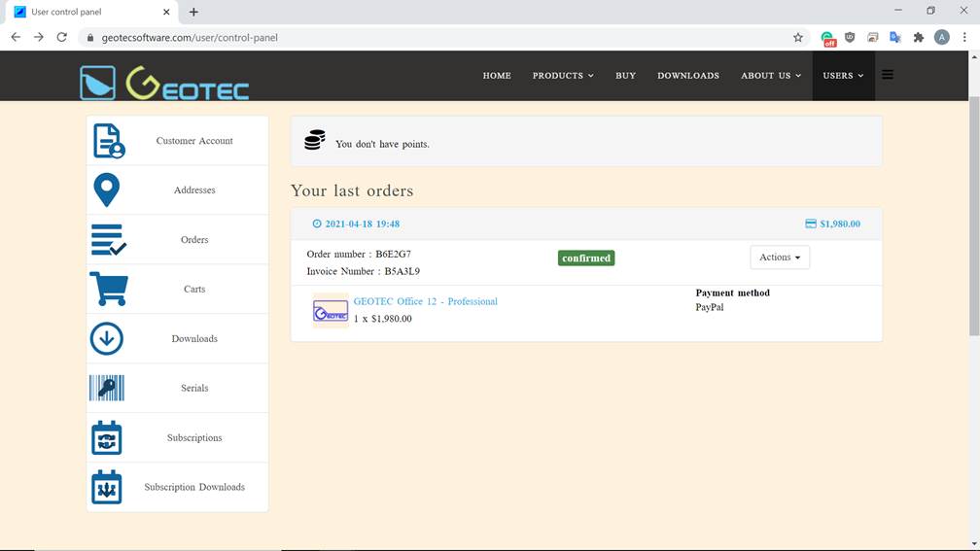Click the Subscriptions calendar icon
Image resolution: width=980 pixels, height=551 pixels.
(106, 437)
